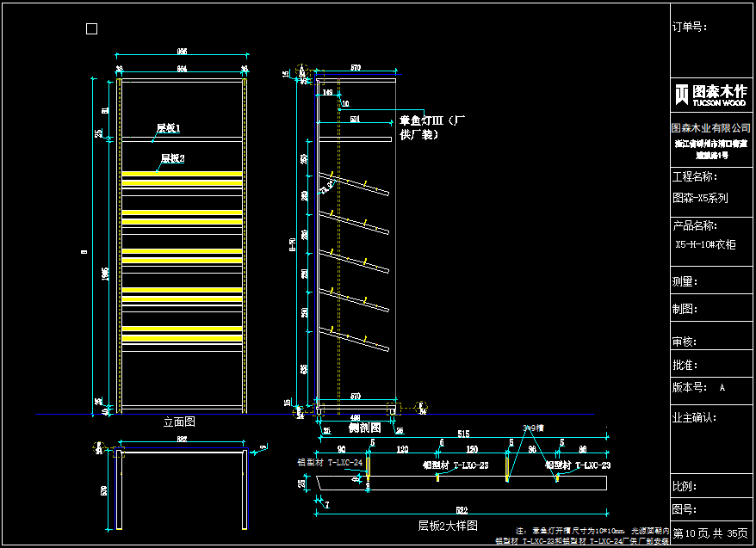The width and height of the screenshot is (756, 548).
Task: Select the 铝型材 T-LXC-24 callout label
Action: pyautogui.click(x=327, y=463)
